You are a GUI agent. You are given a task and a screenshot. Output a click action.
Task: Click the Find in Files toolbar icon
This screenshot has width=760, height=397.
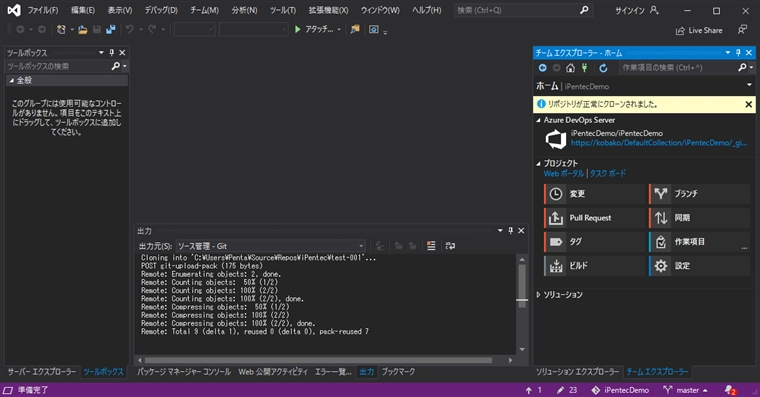(355, 30)
